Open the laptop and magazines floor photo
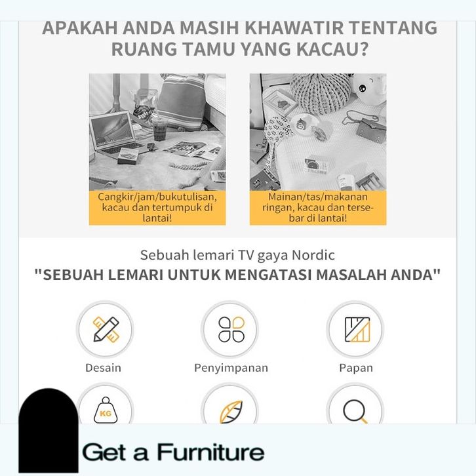Image resolution: width=476 pixels, height=476 pixels. (157, 132)
